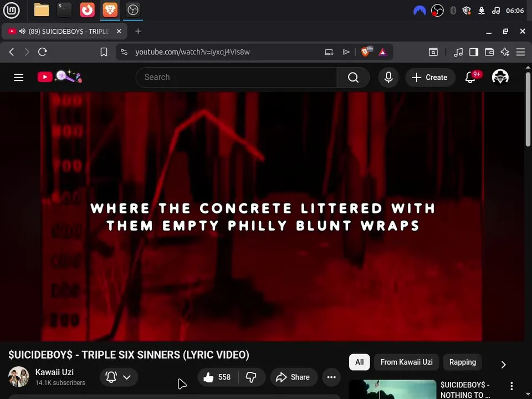The image size is (532, 399).
Task: Click the Create button
Action: pyautogui.click(x=430, y=78)
